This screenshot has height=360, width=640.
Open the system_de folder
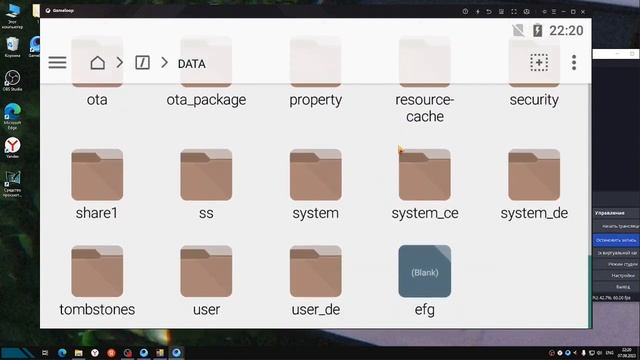click(534, 184)
